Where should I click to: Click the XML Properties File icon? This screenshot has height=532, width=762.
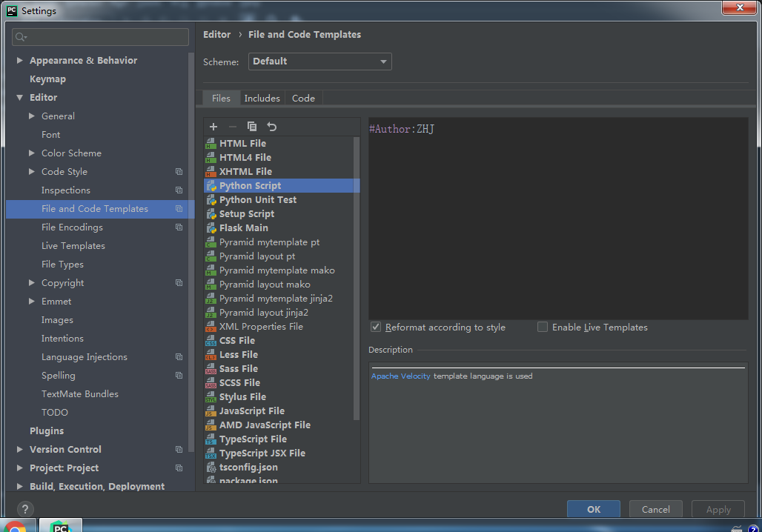211,327
